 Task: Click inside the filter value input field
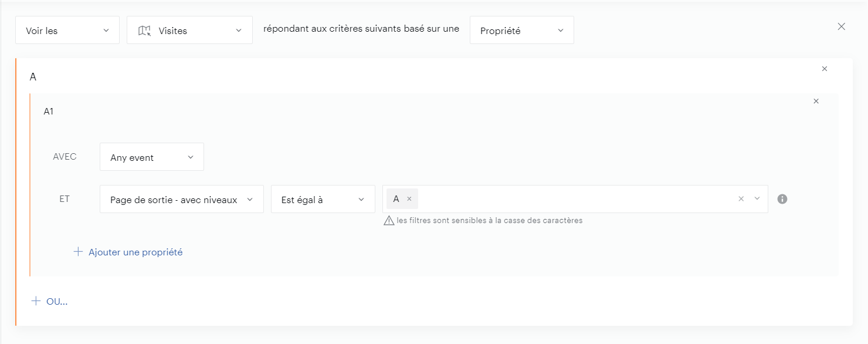point(575,199)
